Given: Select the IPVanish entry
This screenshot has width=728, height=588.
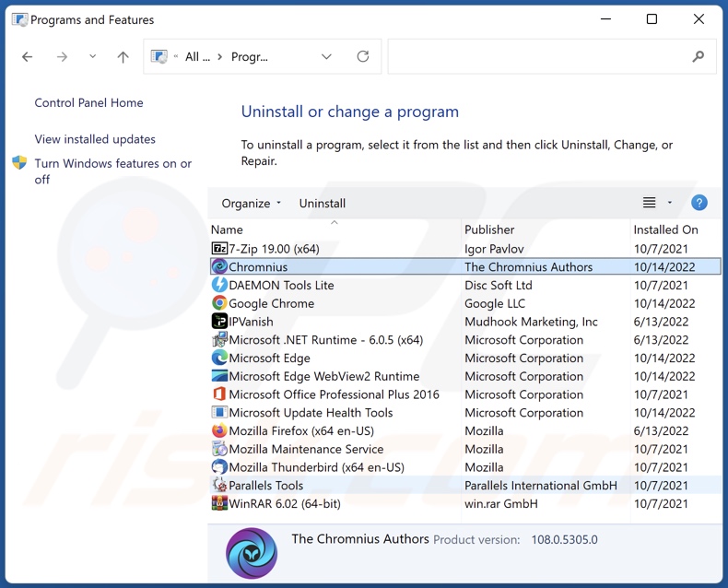Looking at the screenshot, I should pyautogui.click(x=465, y=321).
